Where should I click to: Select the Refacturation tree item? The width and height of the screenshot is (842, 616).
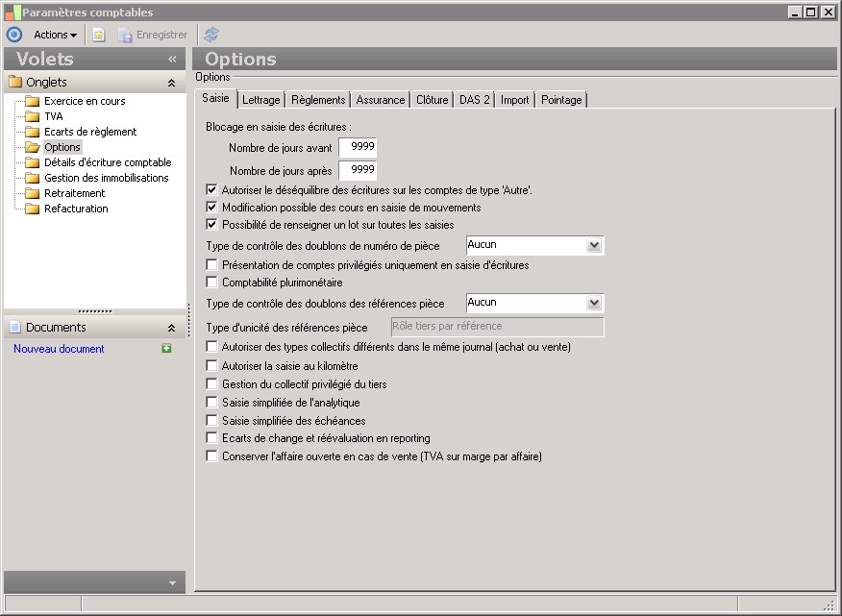pyautogui.click(x=76, y=209)
